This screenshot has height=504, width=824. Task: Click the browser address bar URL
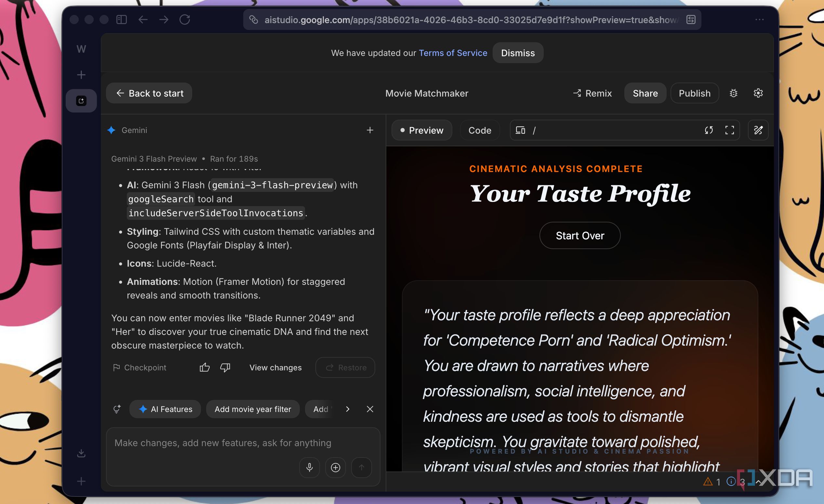click(x=472, y=20)
